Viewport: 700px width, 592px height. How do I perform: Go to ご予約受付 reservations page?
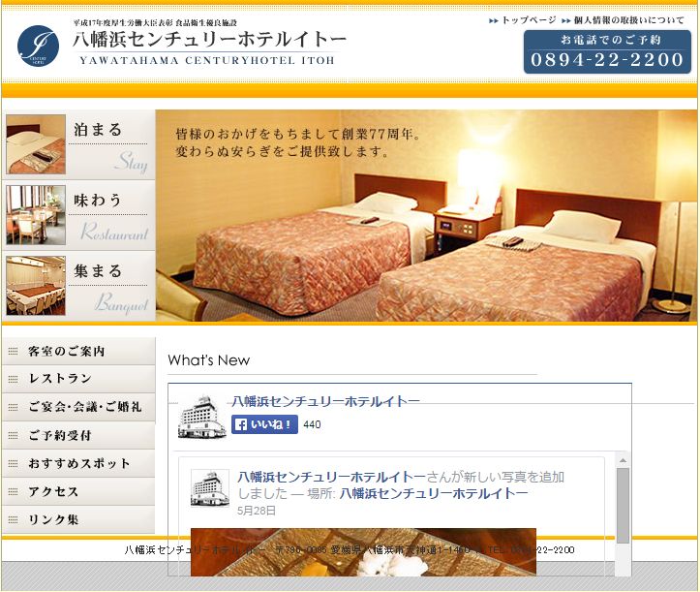[78, 435]
